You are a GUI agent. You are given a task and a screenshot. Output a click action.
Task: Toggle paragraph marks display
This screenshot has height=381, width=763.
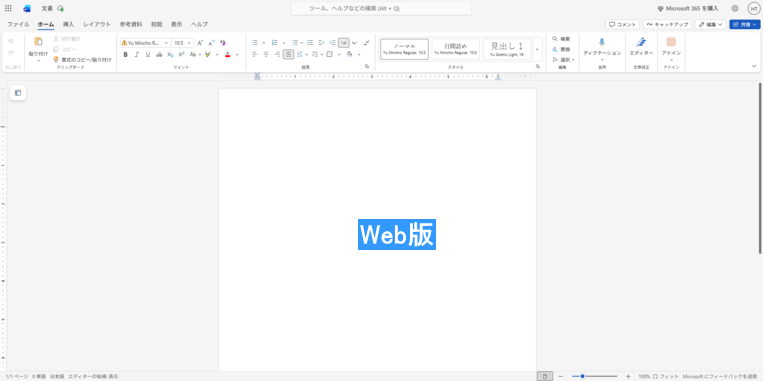click(x=366, y=43)
